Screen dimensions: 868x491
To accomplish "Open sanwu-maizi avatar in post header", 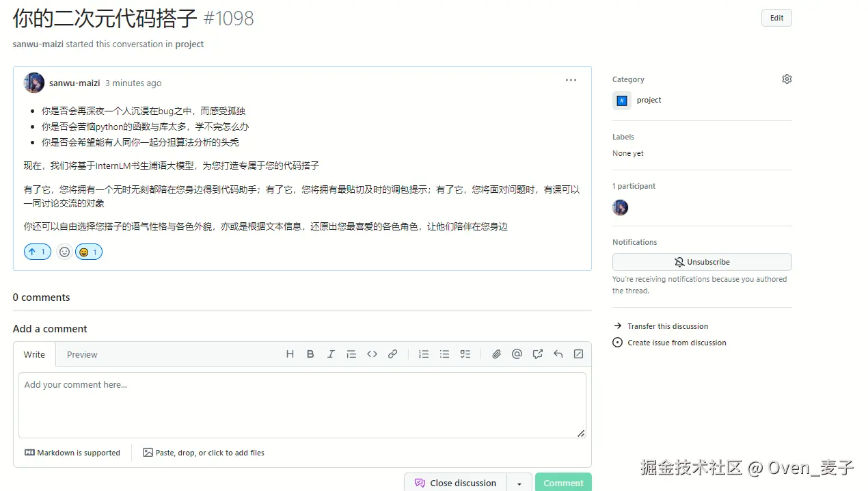I will pos(34,83).
